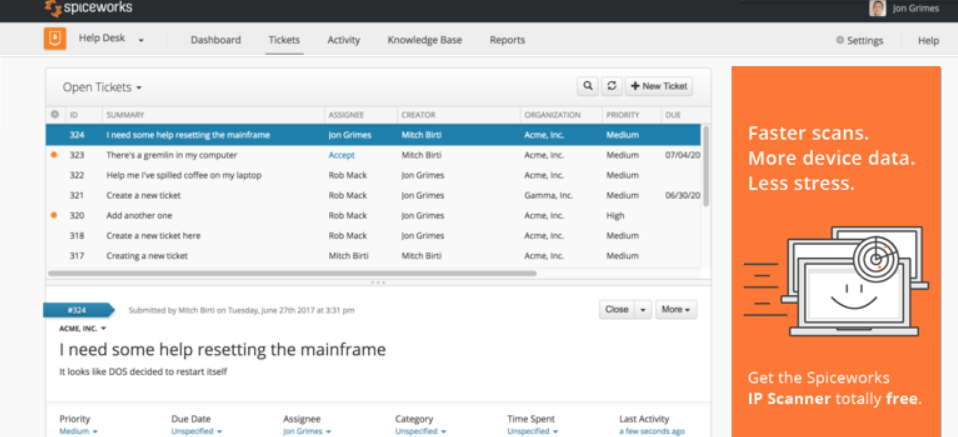Open the Knowledge Base tab
This screenshot has width=958, height=437.
425,41
